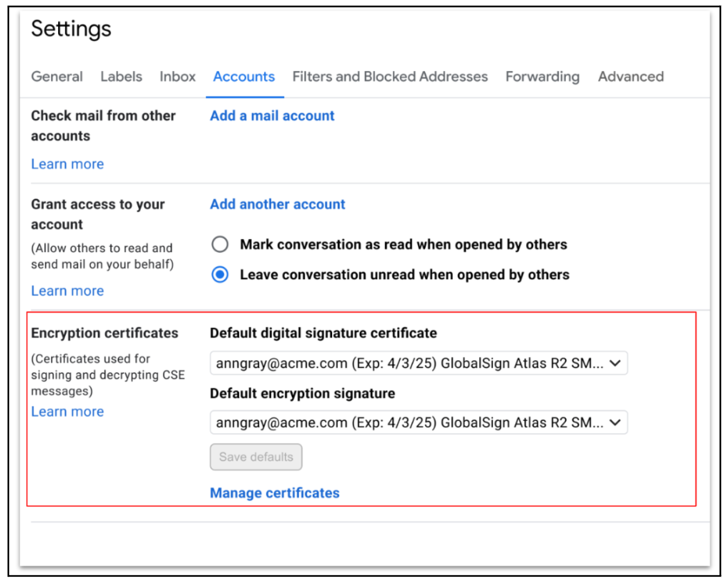Select the Accounts tab

[244, 77]
